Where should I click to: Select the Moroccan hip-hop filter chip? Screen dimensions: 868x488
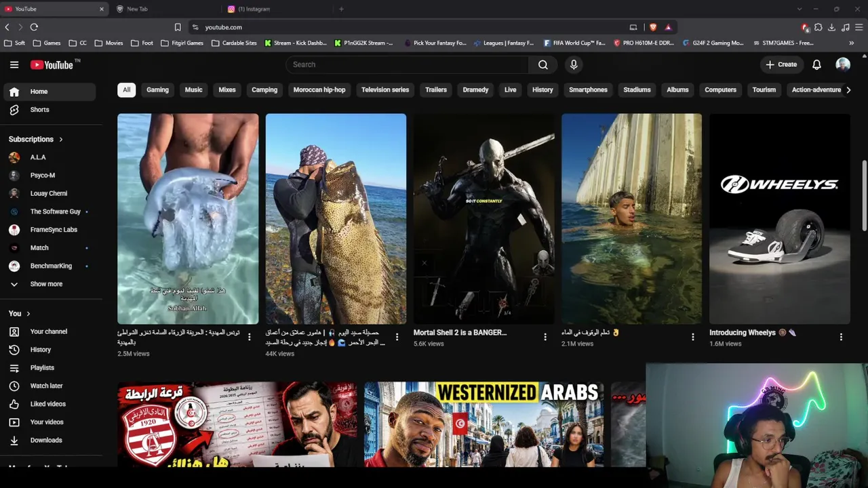[x=319, y=89]
